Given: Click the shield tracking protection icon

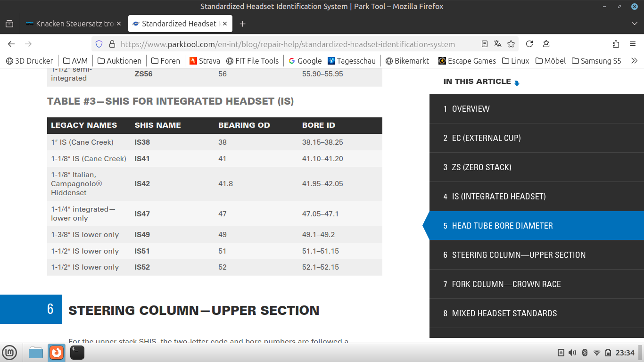Looking at the screenshot, I should pos(99,44).
